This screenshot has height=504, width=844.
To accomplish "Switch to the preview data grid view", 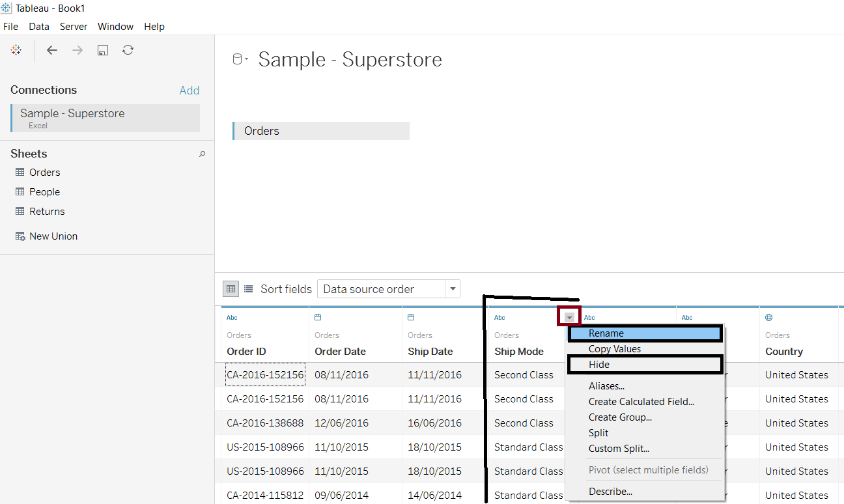I will tap(231, 288).
